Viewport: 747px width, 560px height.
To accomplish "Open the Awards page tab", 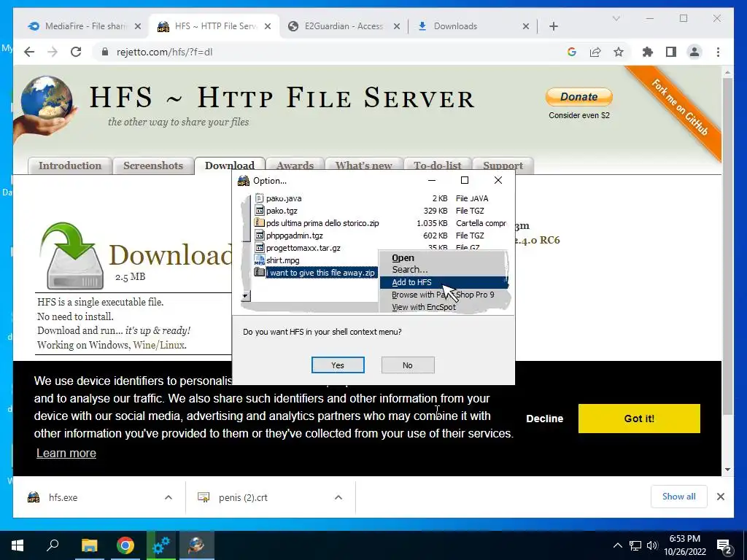I will 295,166.
